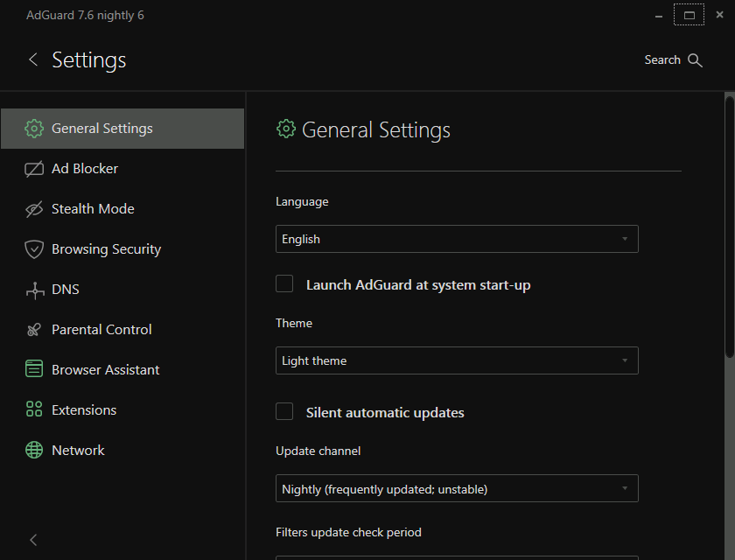This screenshot has height=560, width=735.
Task: Click the Browsing Security shield icon
Action: [34, 249]
